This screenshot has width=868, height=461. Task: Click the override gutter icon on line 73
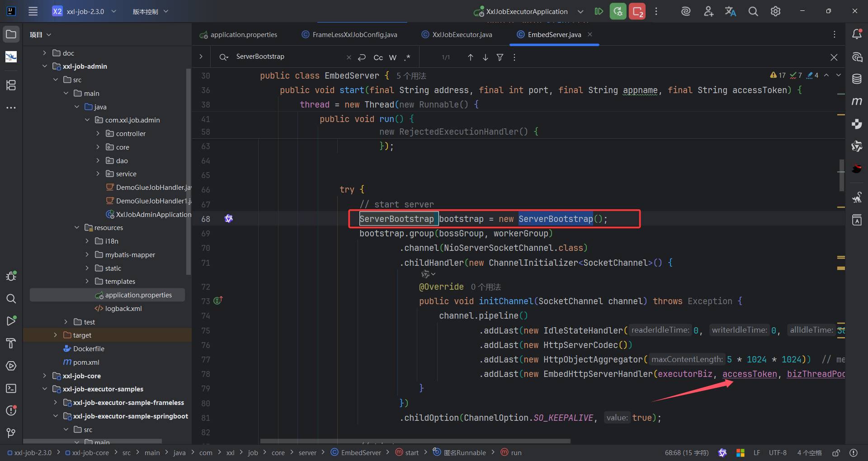click(218, 301)
